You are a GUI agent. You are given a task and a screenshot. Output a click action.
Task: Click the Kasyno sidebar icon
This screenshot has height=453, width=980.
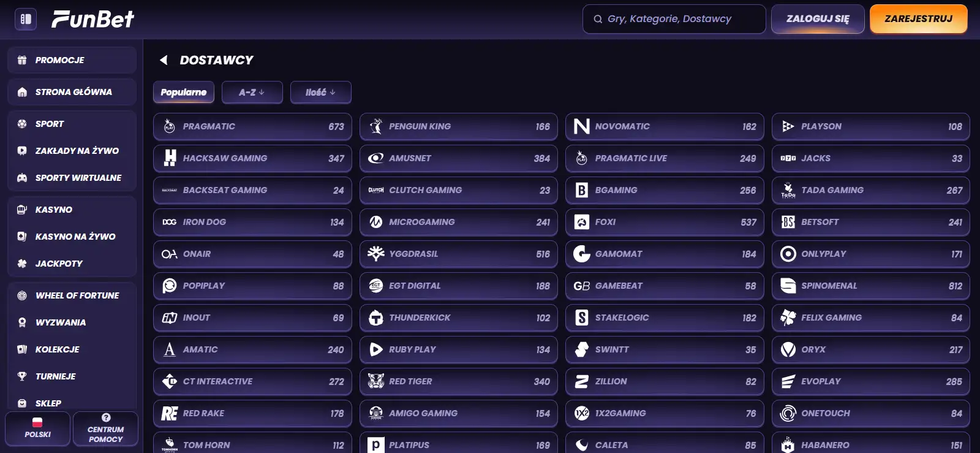click(22, 210)
